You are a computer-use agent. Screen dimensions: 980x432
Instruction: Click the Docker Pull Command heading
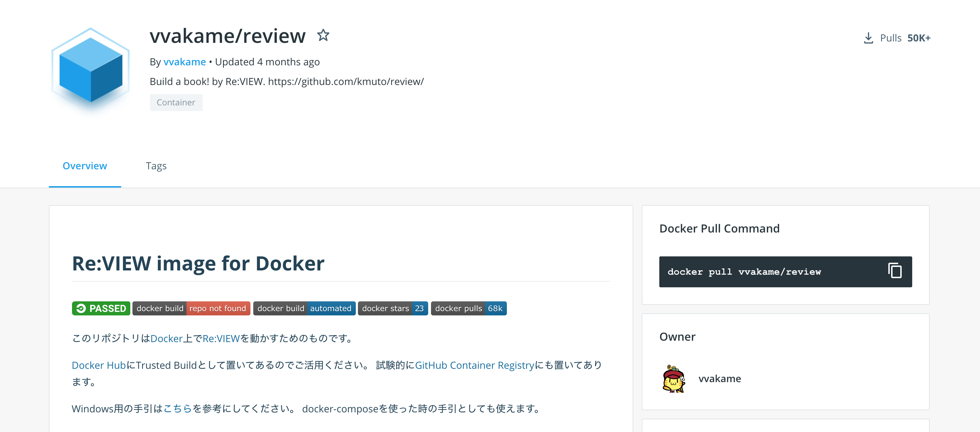tap(719, 229)
